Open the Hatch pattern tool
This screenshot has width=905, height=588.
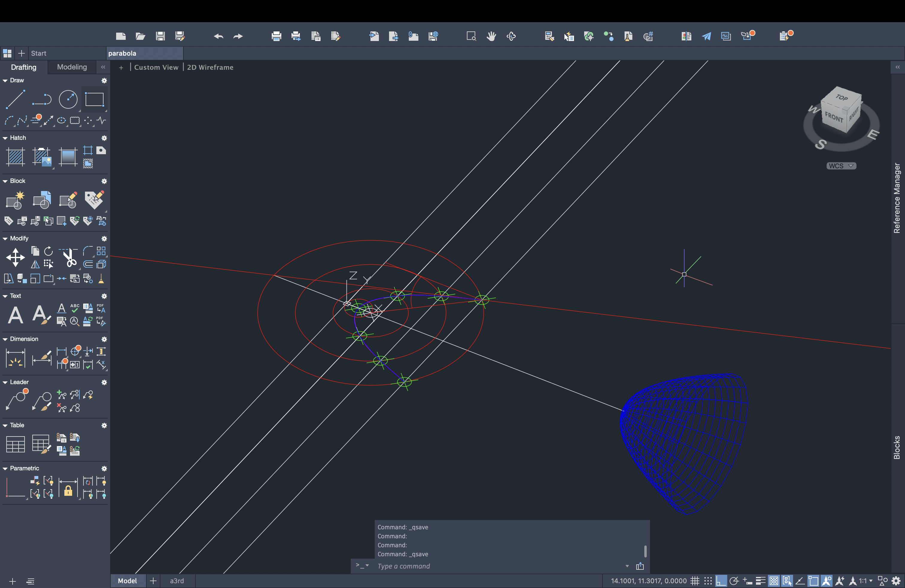pyautogui.click(x=15, y=157)
